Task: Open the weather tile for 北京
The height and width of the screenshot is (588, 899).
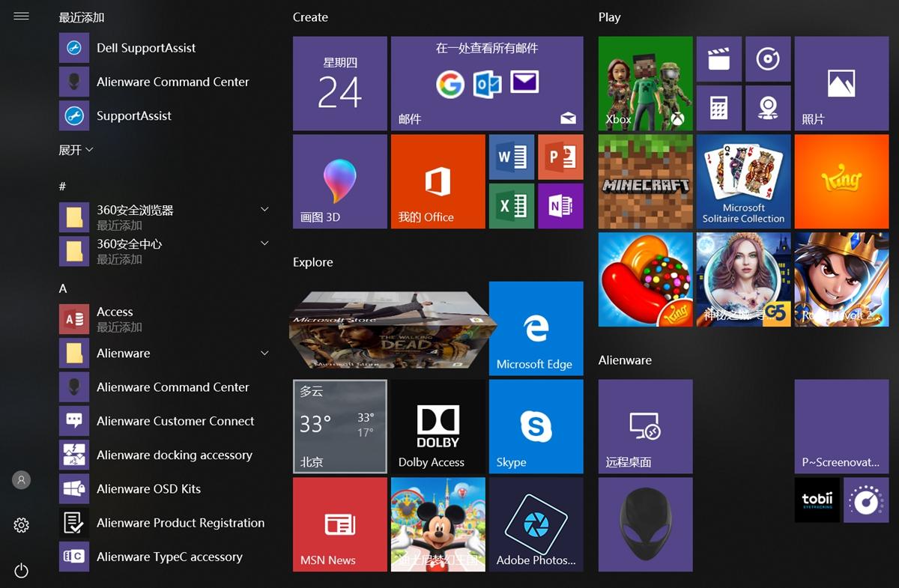Action: coord(339,426)
